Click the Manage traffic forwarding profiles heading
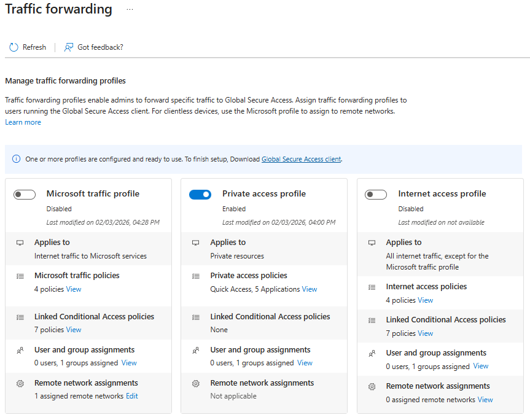This screenshot has height=420, width=530. pos(65,81)
